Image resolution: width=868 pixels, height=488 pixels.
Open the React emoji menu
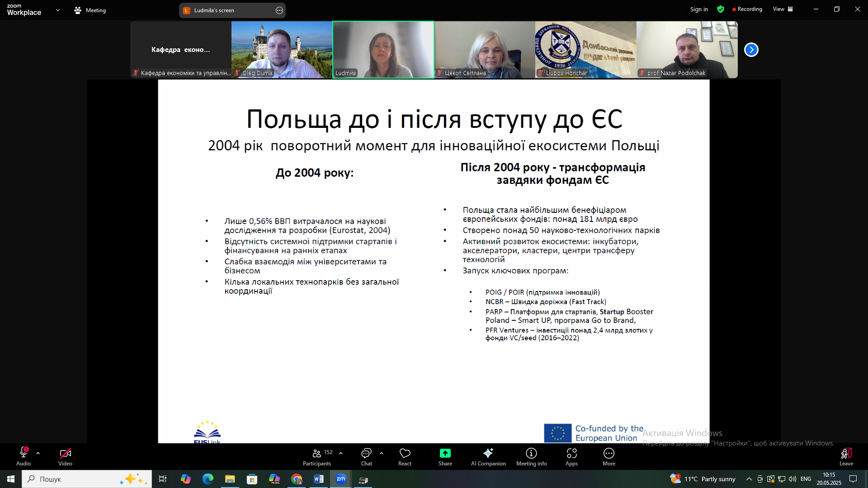[405, 456]
